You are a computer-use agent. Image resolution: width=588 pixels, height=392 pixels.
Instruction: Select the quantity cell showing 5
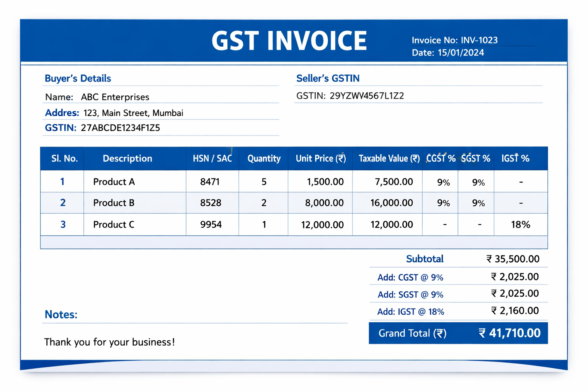[263, 181]
